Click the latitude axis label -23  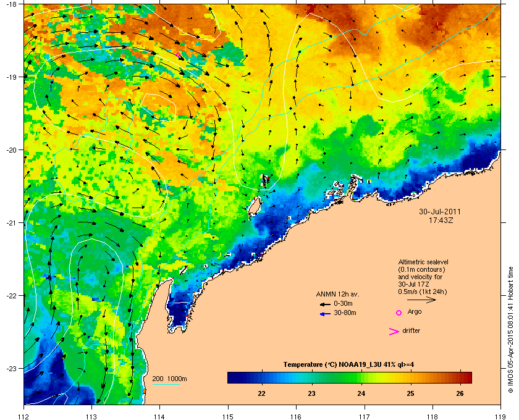pyautogui.click(x=11, y=368)
